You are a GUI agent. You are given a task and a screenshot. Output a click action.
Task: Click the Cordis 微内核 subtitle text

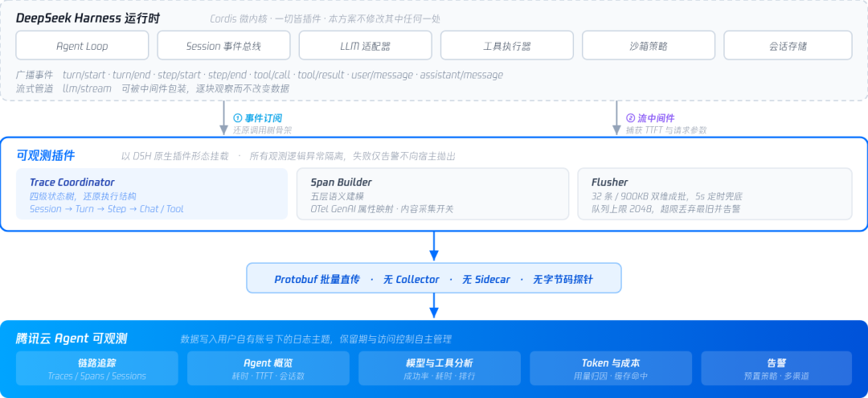[x=325, y=18]
